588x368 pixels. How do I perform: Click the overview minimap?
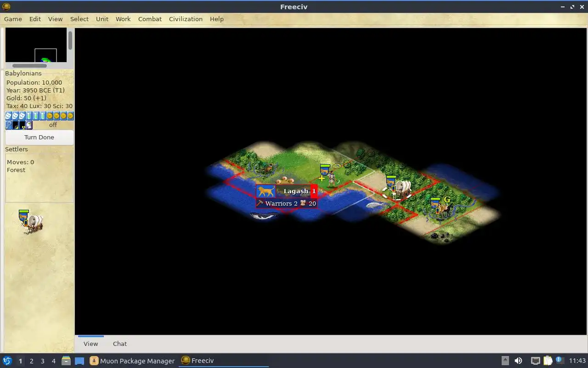coord(36,45)
